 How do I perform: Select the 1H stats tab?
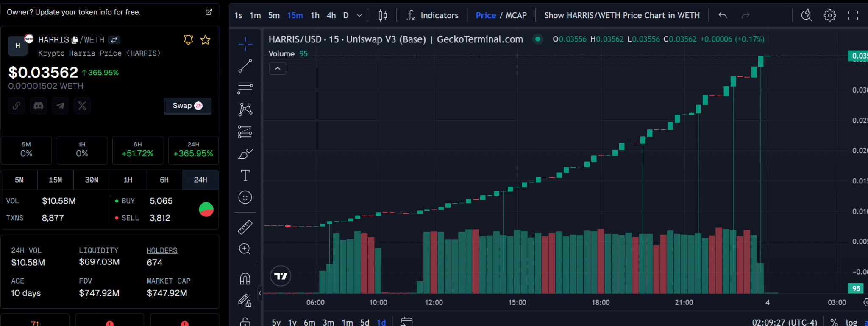point(128,180)
